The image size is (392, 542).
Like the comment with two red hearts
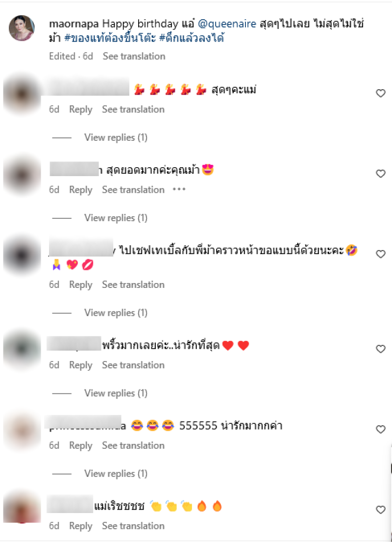pos(380,349)
